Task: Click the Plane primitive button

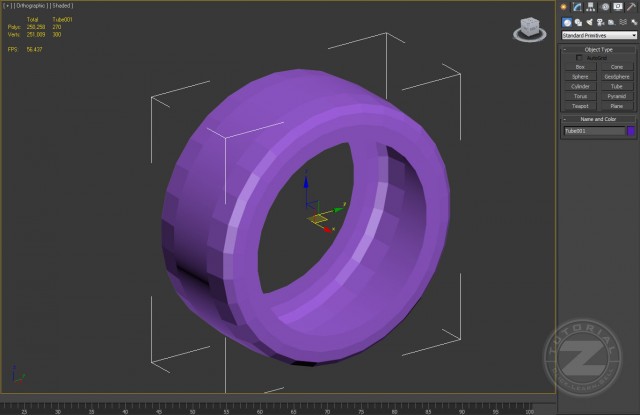Action: tap(616, 106)
